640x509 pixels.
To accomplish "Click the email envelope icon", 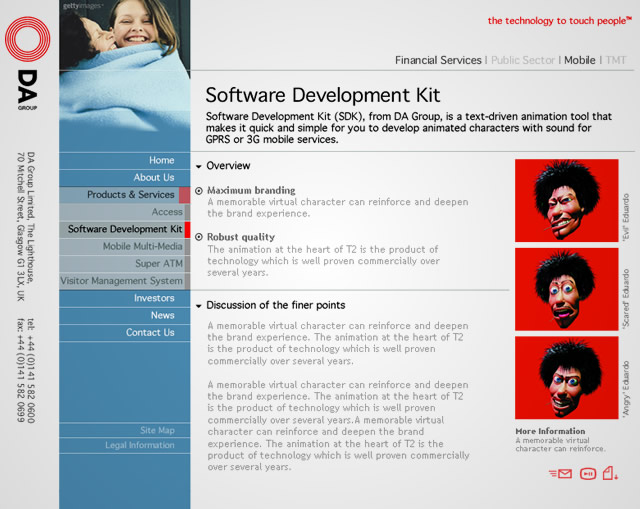I will [560, 473].
